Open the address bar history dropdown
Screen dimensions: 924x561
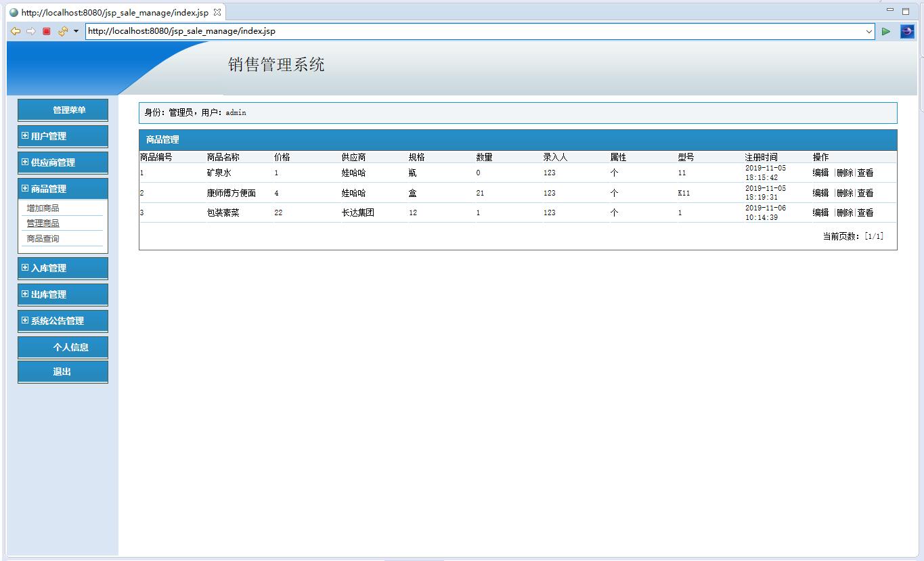point(869,31)
